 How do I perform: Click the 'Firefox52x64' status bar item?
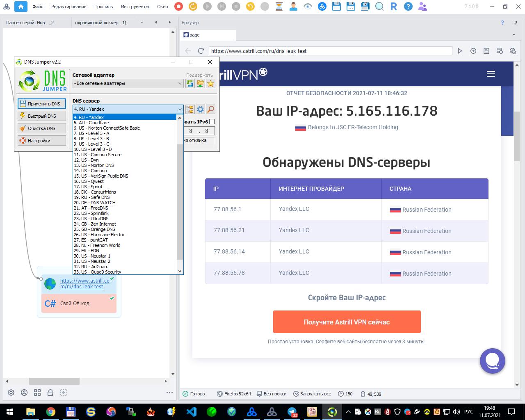[234, 394]
